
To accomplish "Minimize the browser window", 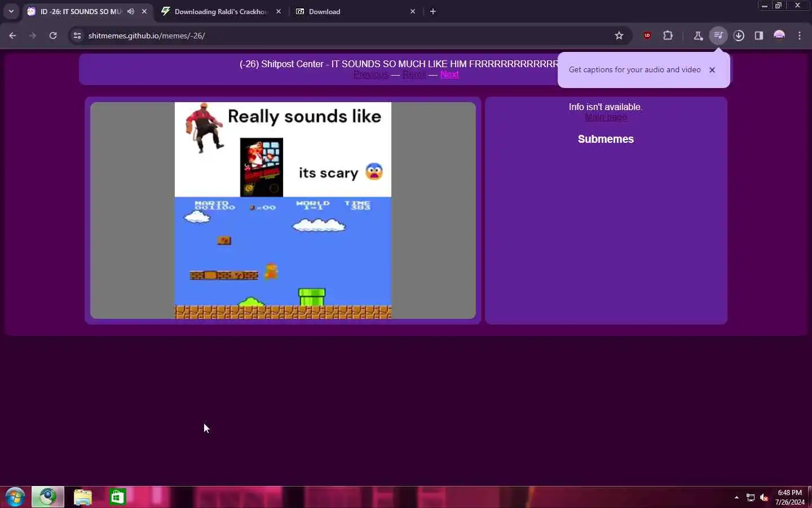I will pos(765,5).
